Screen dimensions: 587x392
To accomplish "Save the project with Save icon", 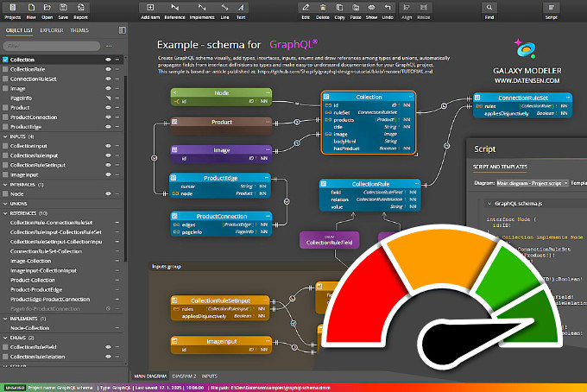I will pos(63,11).
